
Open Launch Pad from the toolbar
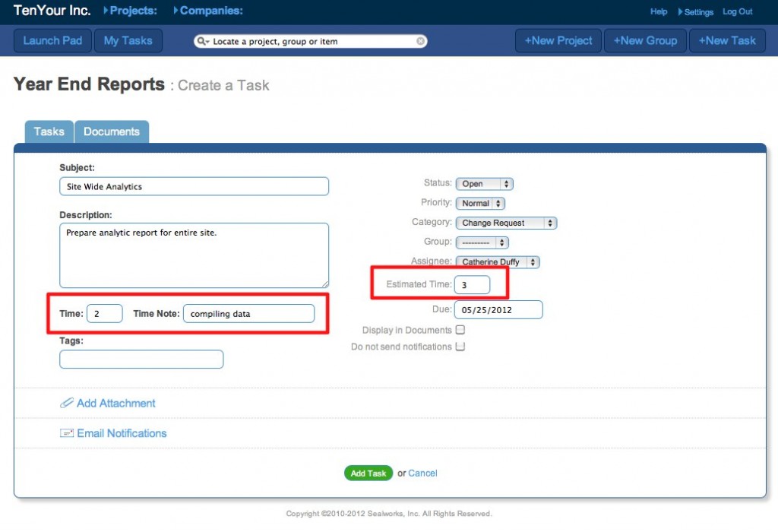(52, 41)
